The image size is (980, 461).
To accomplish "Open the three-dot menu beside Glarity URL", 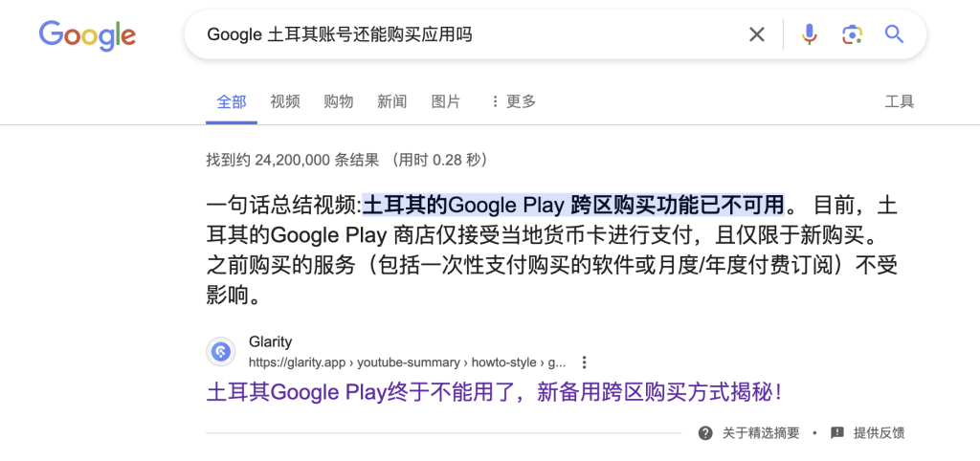I will [x=584, y=362].
